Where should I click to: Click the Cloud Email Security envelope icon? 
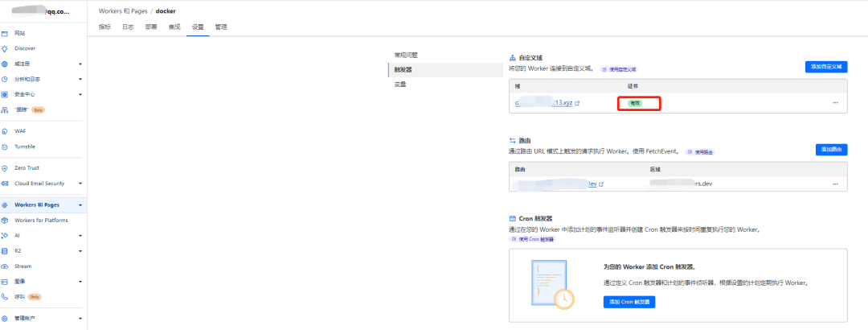click(5, 184)
